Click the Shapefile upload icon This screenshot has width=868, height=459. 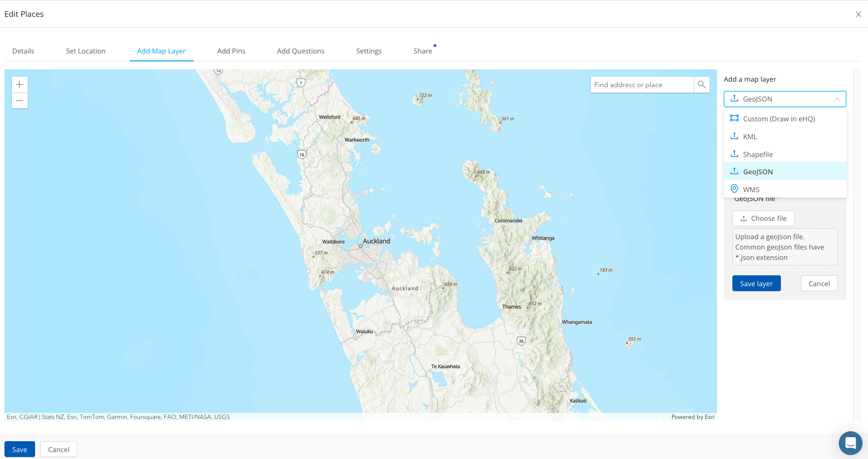734,154
